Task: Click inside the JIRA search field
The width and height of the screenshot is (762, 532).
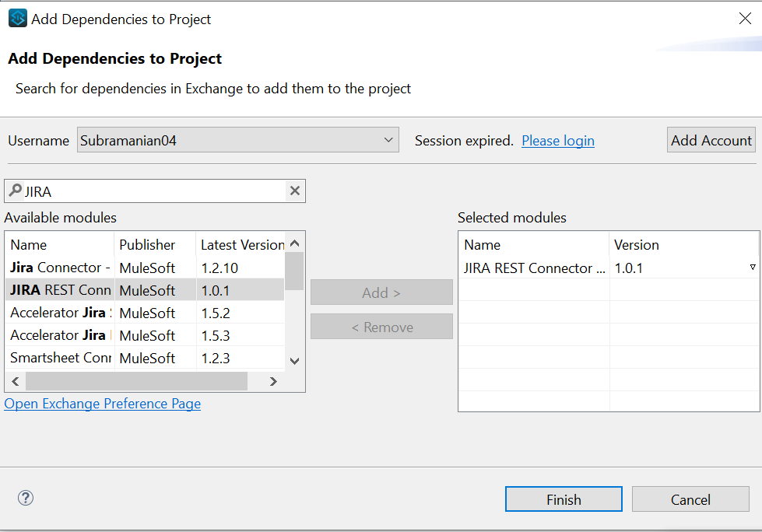Action: [x=156, y=191]
